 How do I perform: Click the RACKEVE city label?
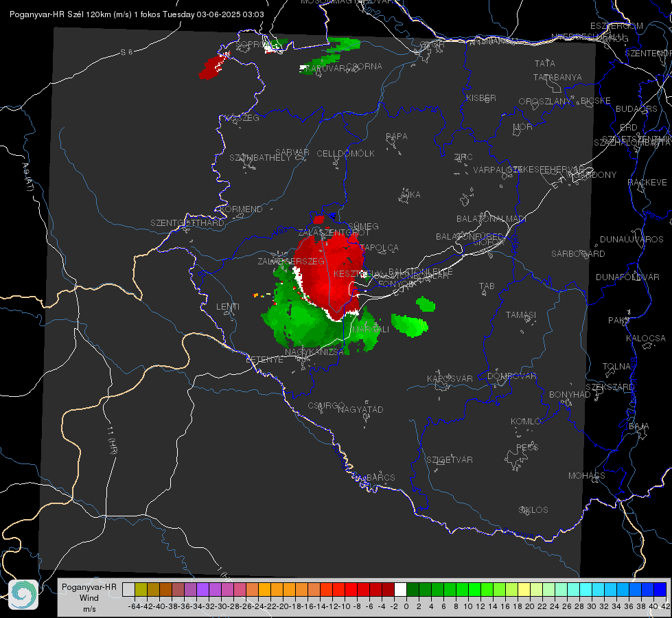[647, 182]
